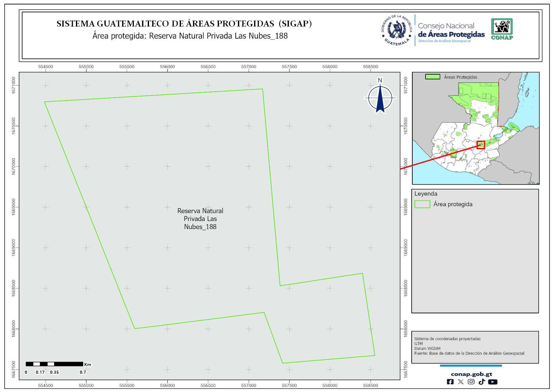Click the Leyenda heading in the legend panel

[x=426, y=194]
